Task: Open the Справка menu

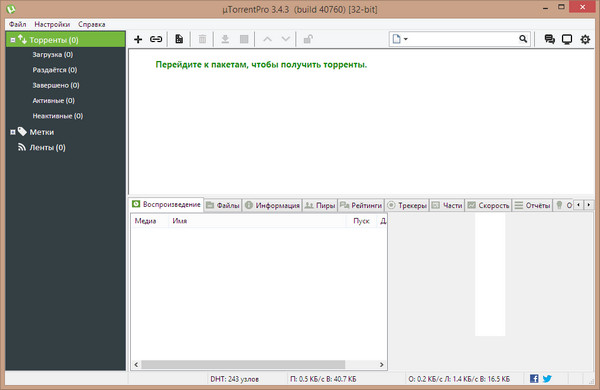Action: point(92,24)
